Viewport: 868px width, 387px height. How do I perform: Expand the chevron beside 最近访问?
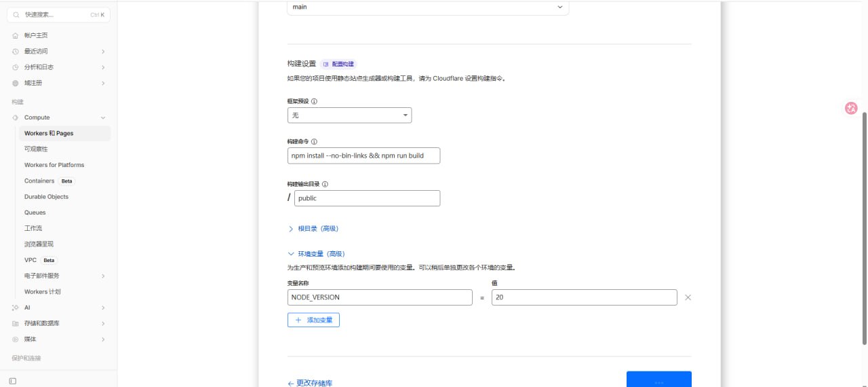pos(103,51)
